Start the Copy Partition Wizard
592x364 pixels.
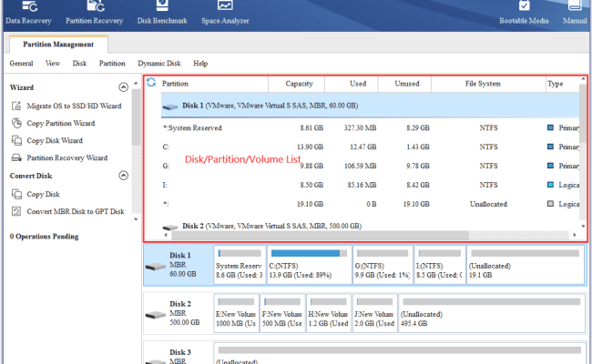61,124
